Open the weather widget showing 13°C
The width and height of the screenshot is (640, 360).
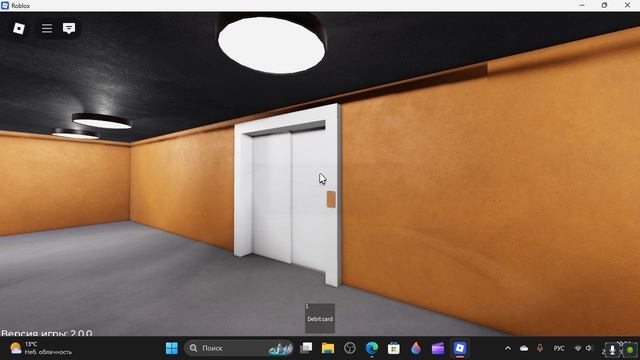[41, 348]
